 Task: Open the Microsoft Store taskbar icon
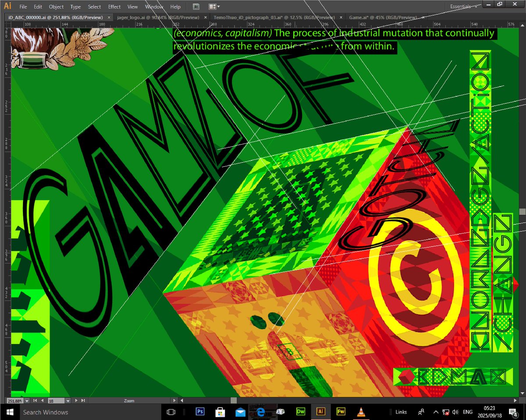pyautogui.click(x=220, y=412)
